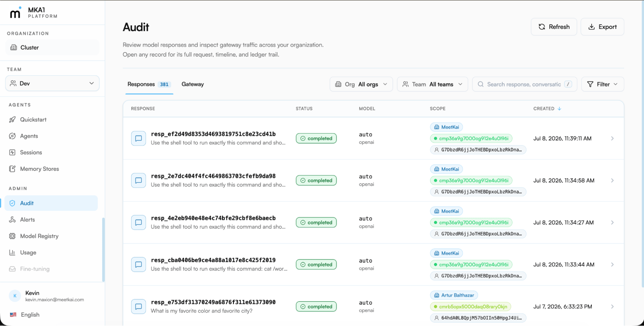Click G7DbzdR6jj user chip in 11:34:58 row

(x=478, y=192)
